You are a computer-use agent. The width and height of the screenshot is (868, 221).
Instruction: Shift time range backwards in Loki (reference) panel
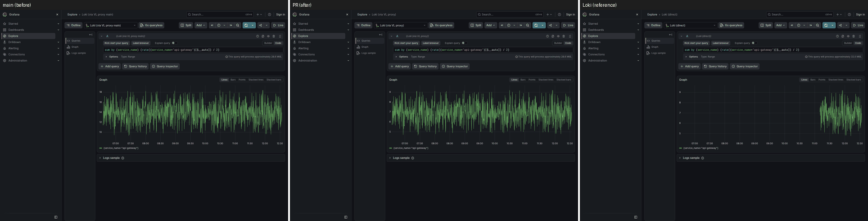click(x=792, y=25)
